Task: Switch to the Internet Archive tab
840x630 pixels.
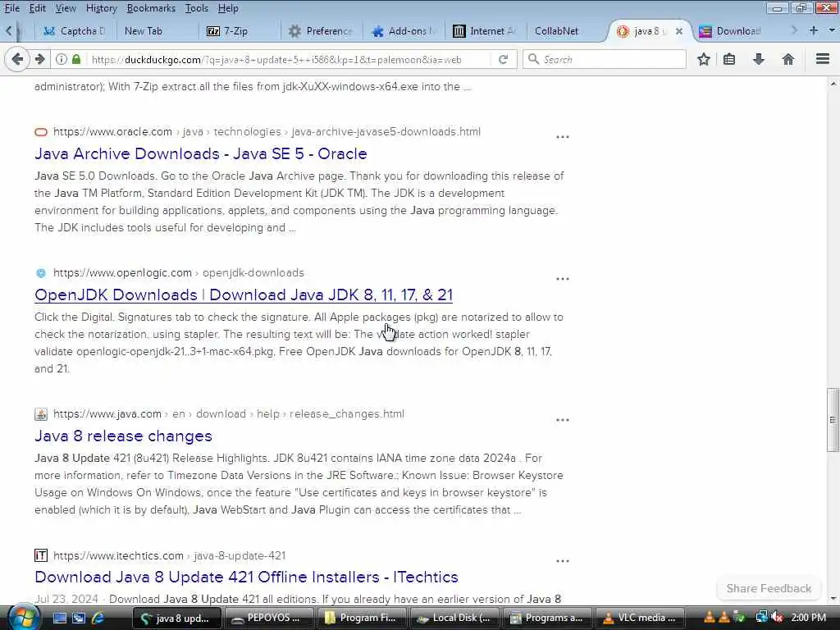Action: [485, 31]
